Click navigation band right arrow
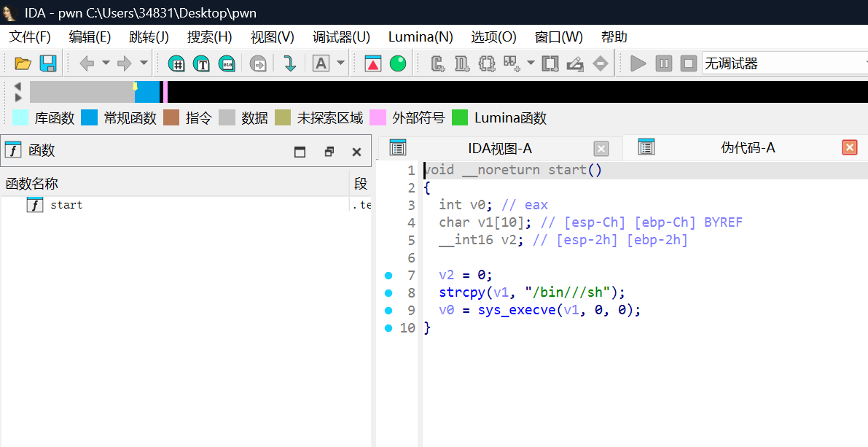This screenshot has height=447, width=868. coord(17,98)
